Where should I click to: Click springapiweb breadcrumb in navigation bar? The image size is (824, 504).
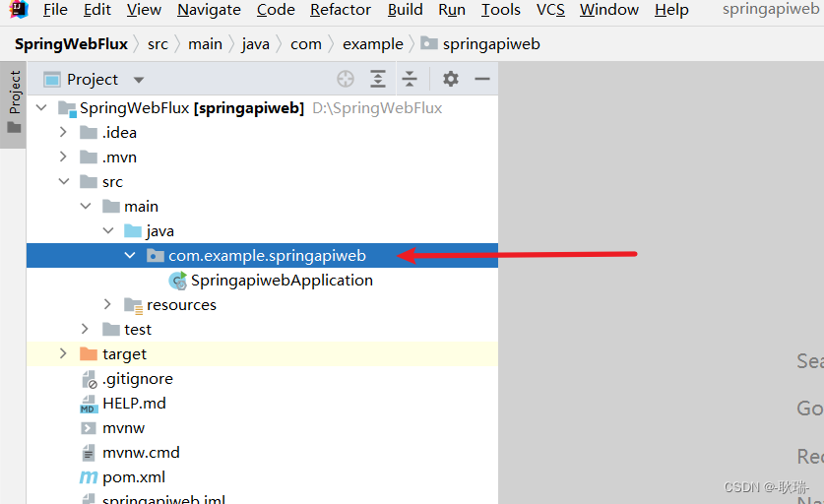click(480, 44)
